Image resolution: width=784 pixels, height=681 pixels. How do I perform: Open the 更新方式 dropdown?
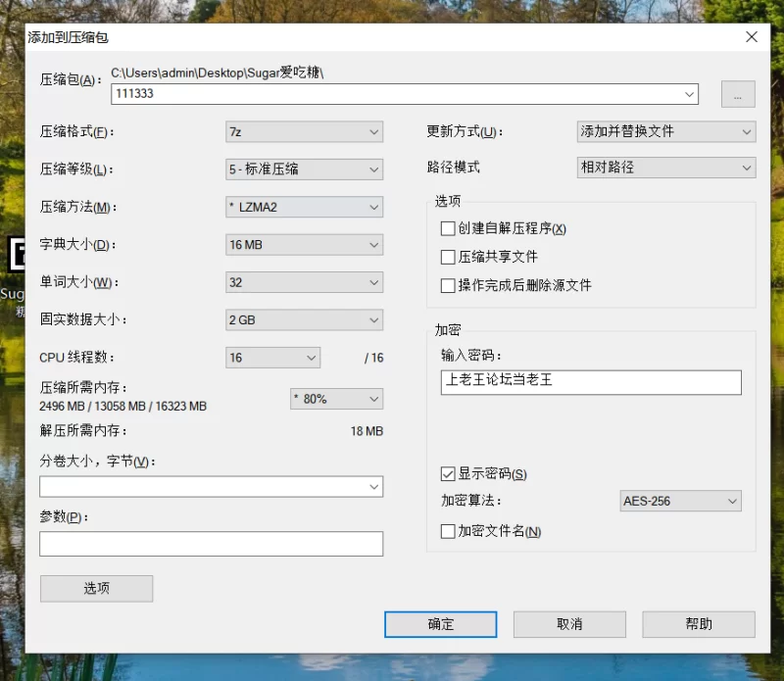coord(665,131)
